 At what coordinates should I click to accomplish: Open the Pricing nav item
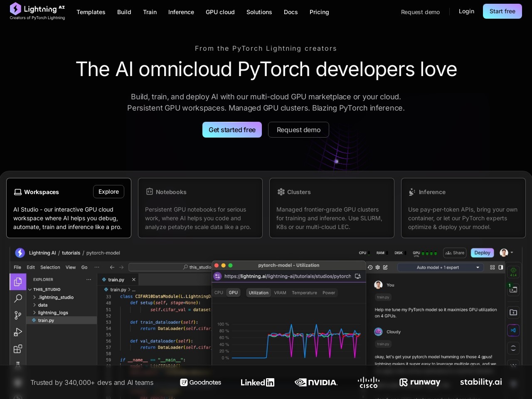tap(319, 12)
